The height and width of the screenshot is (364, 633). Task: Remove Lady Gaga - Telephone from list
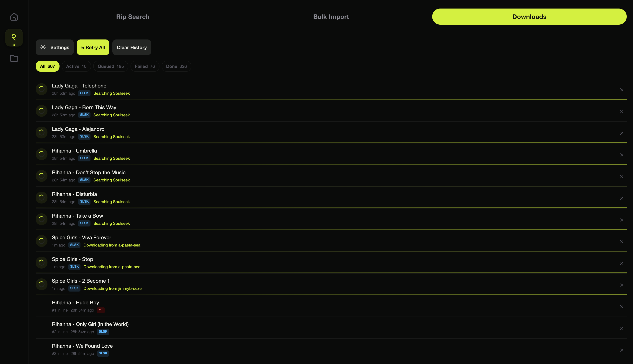[622, 90]
